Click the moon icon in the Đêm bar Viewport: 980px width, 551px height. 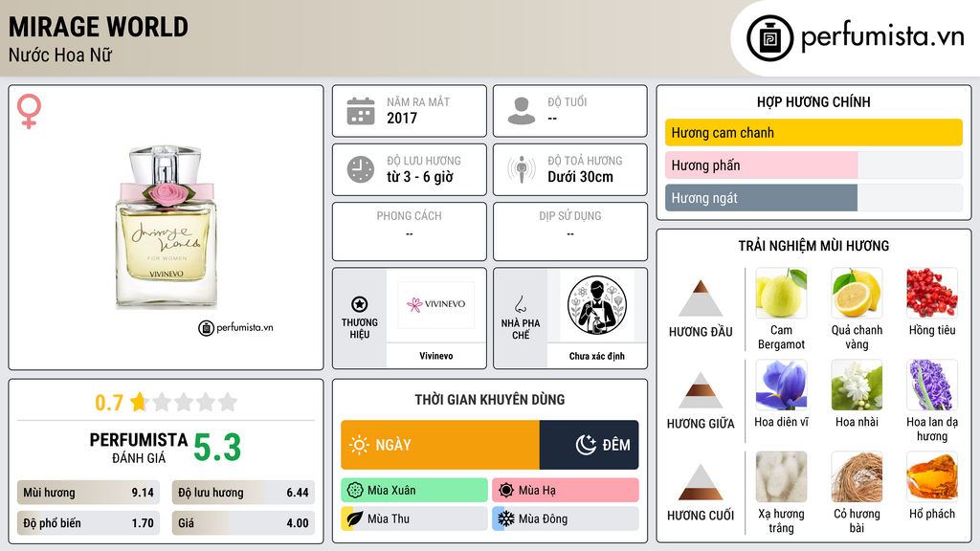pyautogui.click(x=586, y=445)
